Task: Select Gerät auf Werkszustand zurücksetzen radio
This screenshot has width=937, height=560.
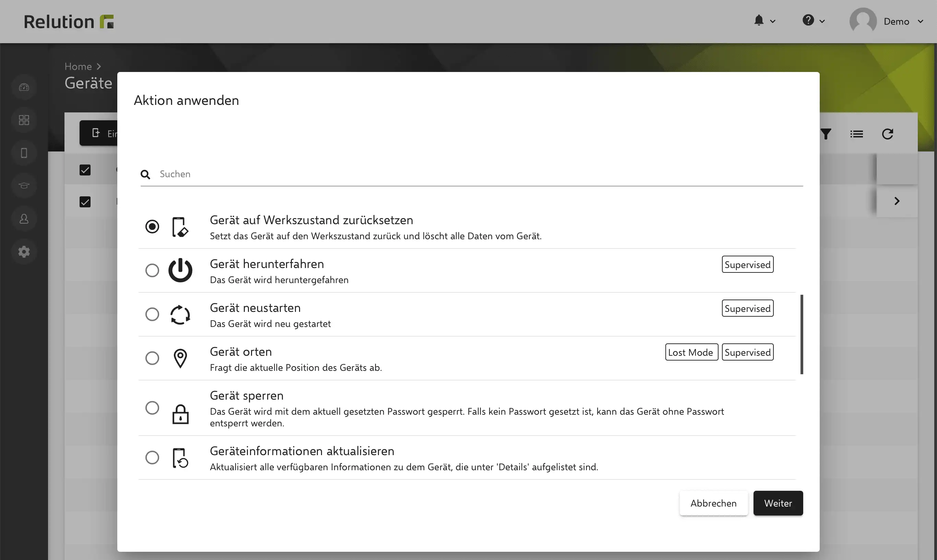Action: coord(152,227)
